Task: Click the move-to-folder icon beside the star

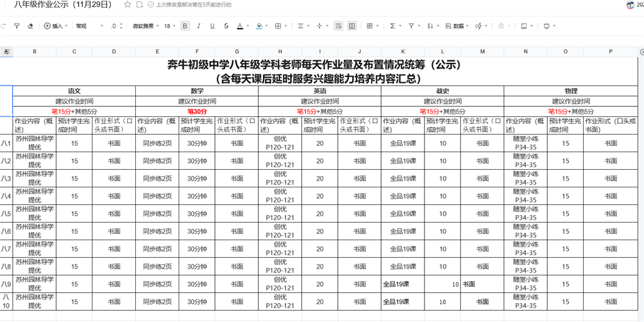Action: point(139,5)
